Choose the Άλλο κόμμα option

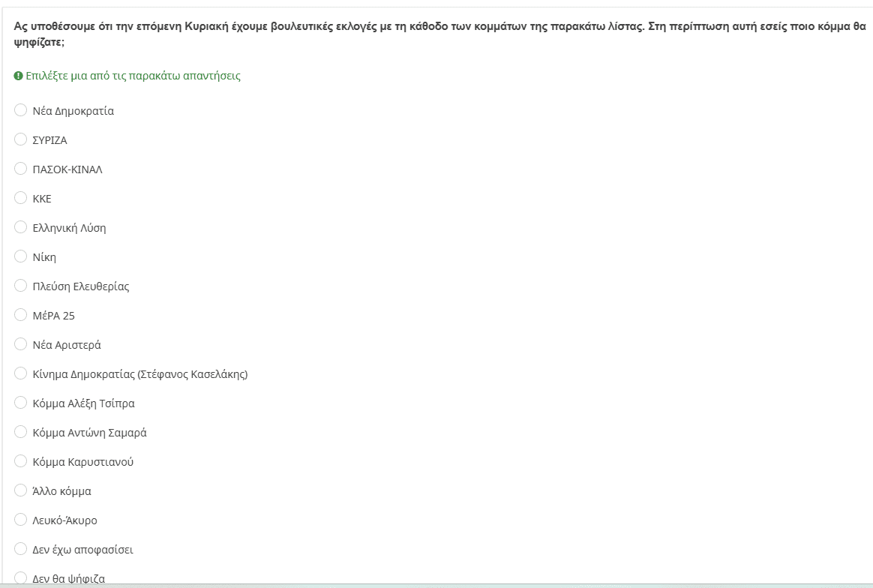(x=21, y=491)
